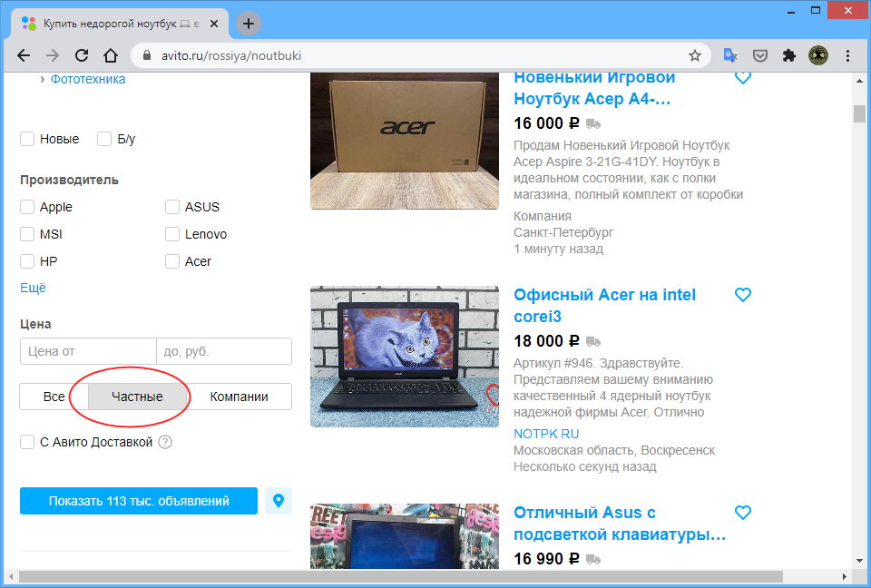Select the Частные seller tab
871x588 pixels.
137,397
